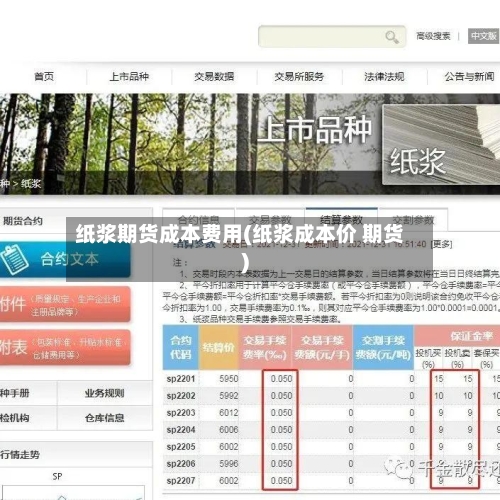Image resolution: width=500 pixels, height=500 pixels.
Task: Switch to the 合约信息 tab
Action: pyautogui.click(x=199, y=220)
